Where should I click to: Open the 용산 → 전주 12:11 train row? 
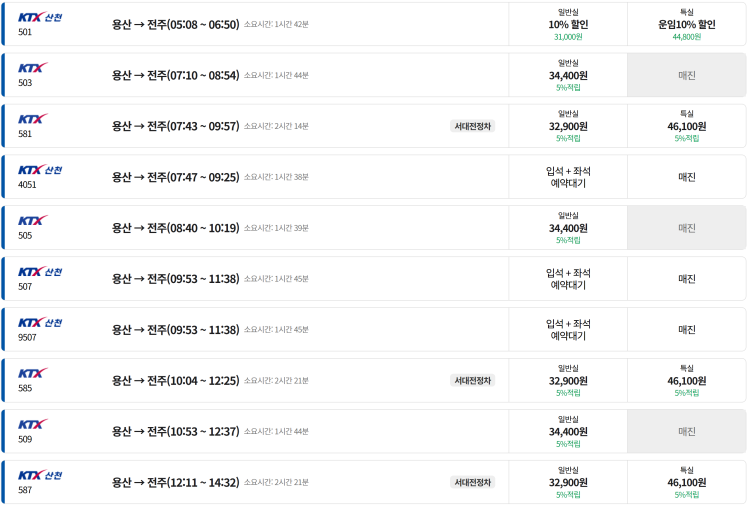(x=175, y=482)
